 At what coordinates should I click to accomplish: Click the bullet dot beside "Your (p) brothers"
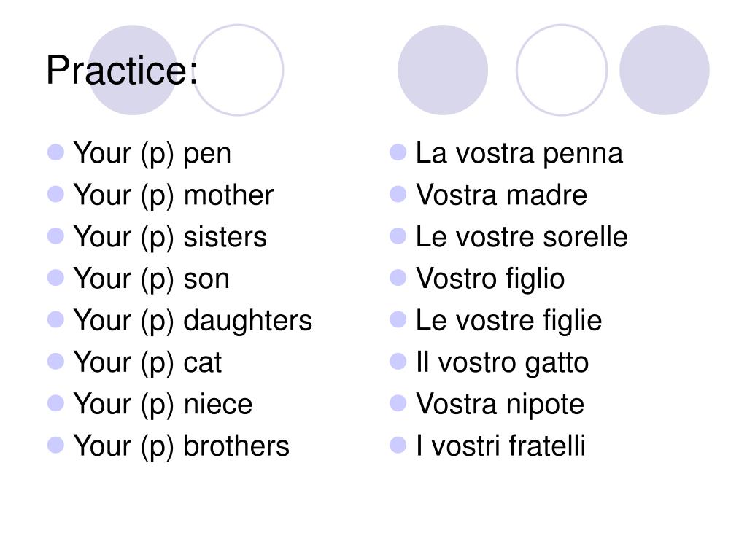tap(56, 444)
